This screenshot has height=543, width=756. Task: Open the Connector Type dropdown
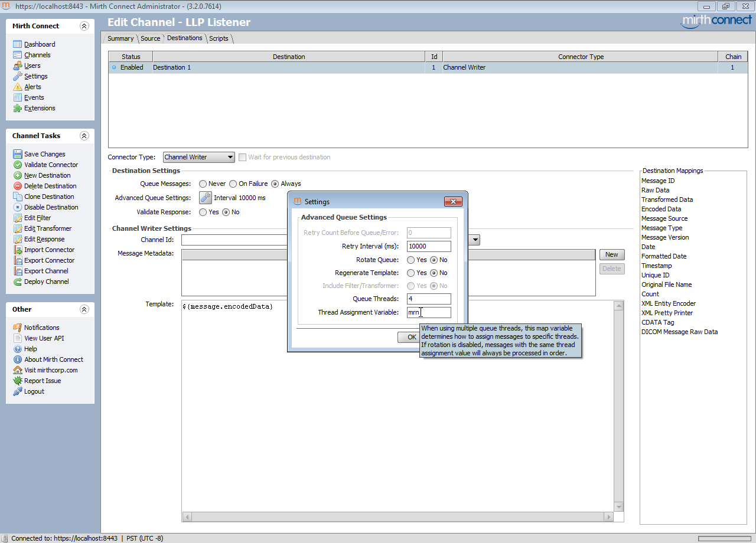tap(199, 157)
